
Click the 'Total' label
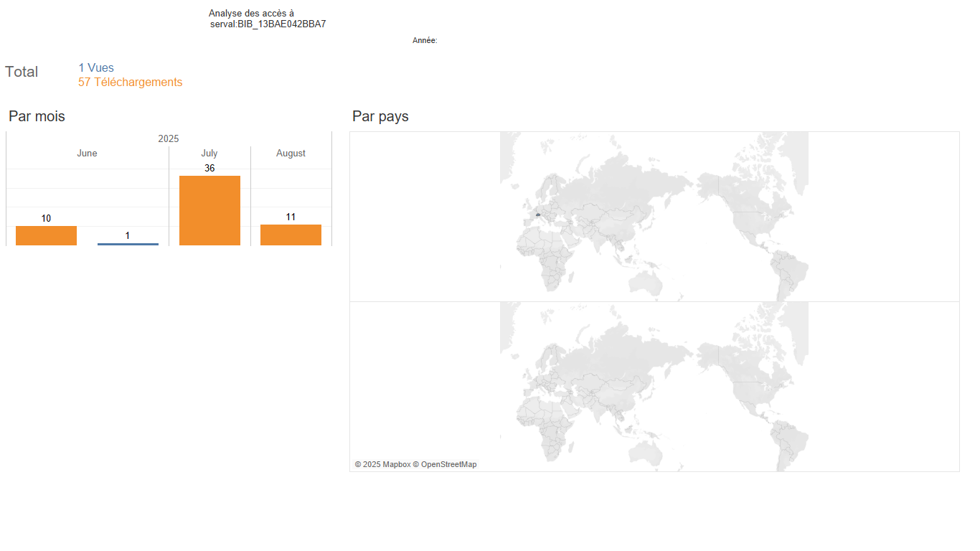click(x=22, y=72)
